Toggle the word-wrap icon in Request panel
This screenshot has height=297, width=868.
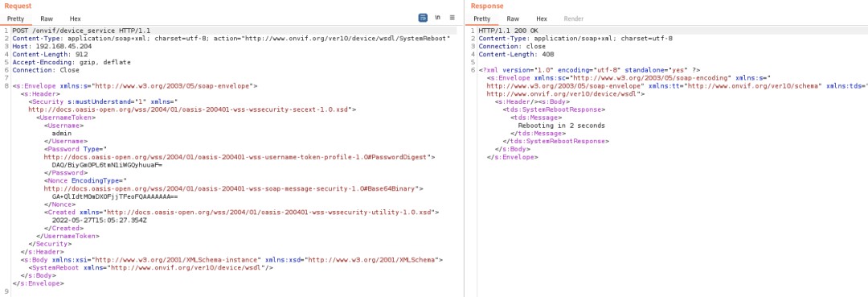423,18
